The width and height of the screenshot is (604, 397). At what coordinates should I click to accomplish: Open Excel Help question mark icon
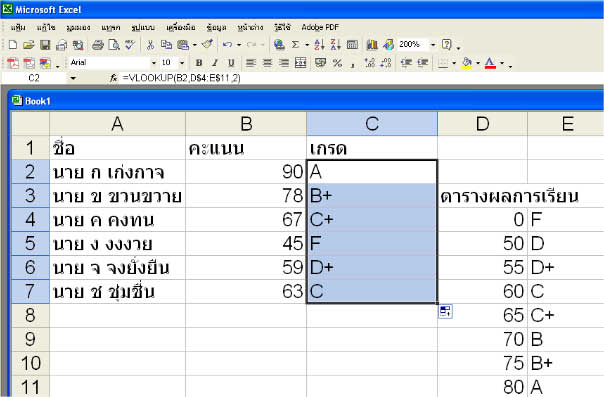(447, 45)
